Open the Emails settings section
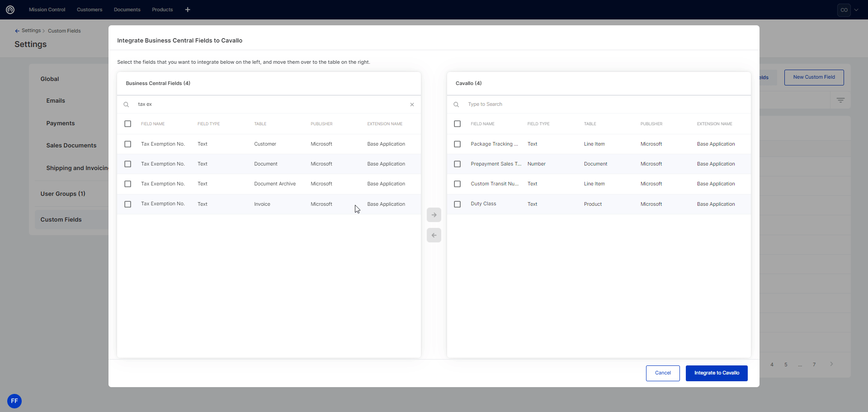 point(56,101)
